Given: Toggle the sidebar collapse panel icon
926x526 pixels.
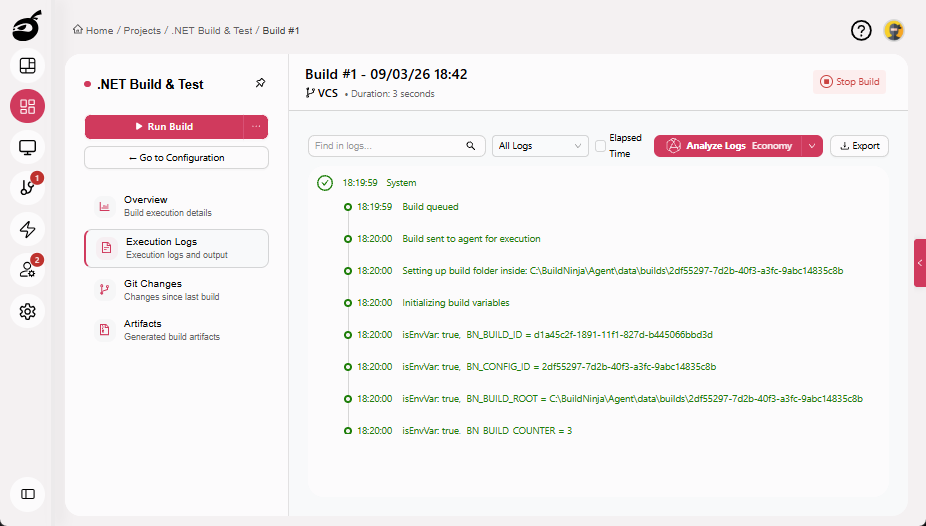Looking at the screenshot, I should click(28, 494).
